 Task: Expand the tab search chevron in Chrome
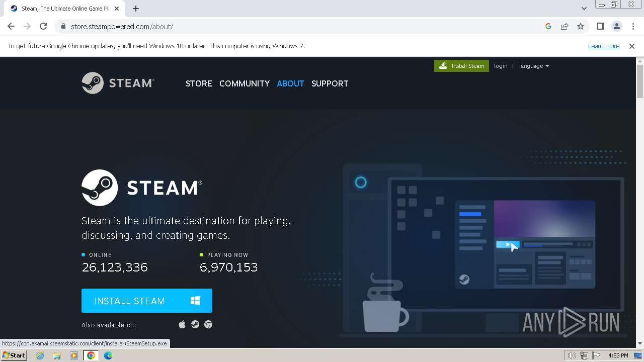click(584, 8)
